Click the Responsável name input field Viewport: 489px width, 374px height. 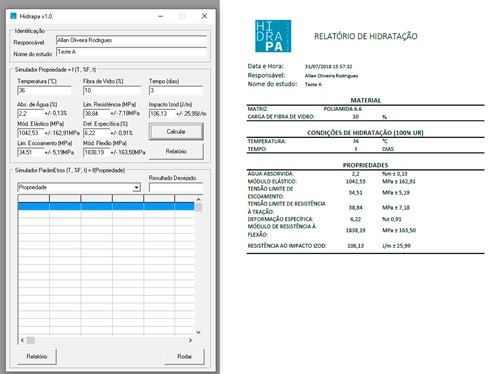click(131, 40)
